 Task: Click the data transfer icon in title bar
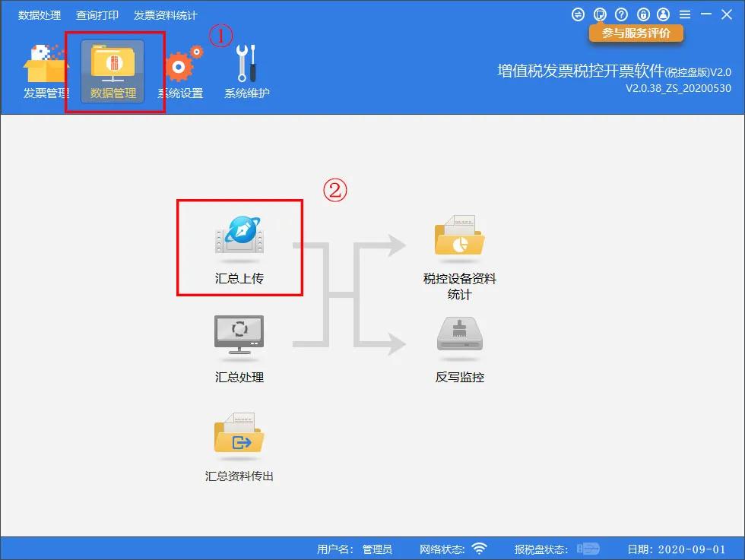[578, 14]
